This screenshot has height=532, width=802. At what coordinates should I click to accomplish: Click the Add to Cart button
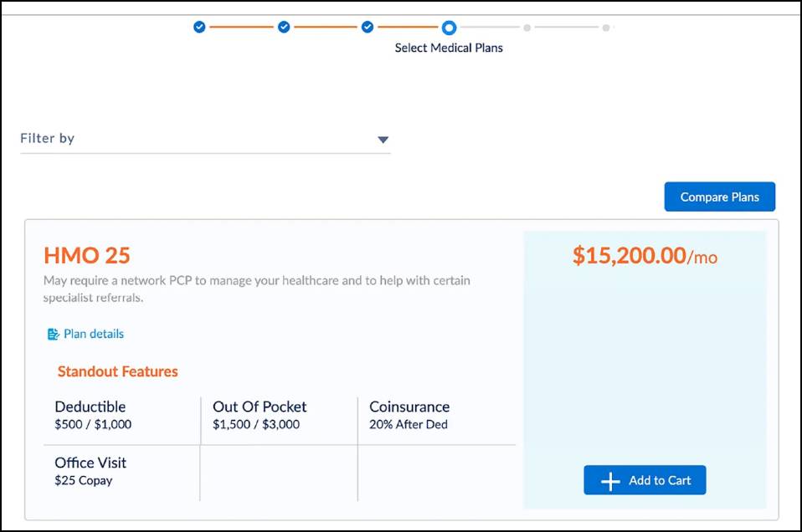pyautogui.click(x=645, y=479)
